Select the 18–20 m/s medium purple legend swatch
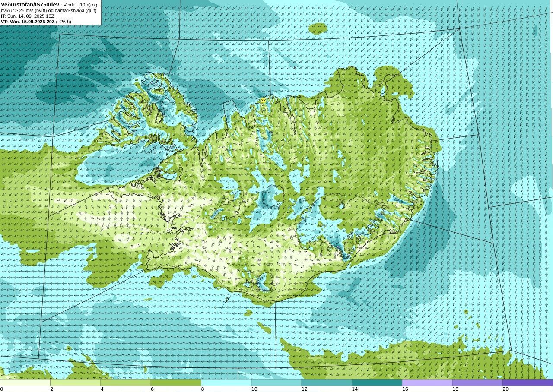The height and width of the screenshot is (392, 553). (x=477, y=383)
